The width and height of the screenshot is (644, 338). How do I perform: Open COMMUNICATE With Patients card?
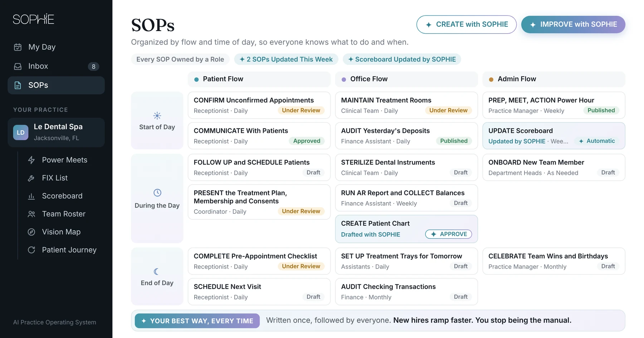coord(259,136)
